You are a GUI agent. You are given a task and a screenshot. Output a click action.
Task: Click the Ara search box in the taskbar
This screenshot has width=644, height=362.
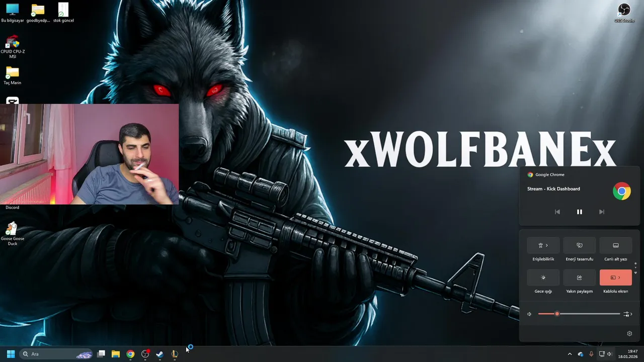(x=56, y=354)
